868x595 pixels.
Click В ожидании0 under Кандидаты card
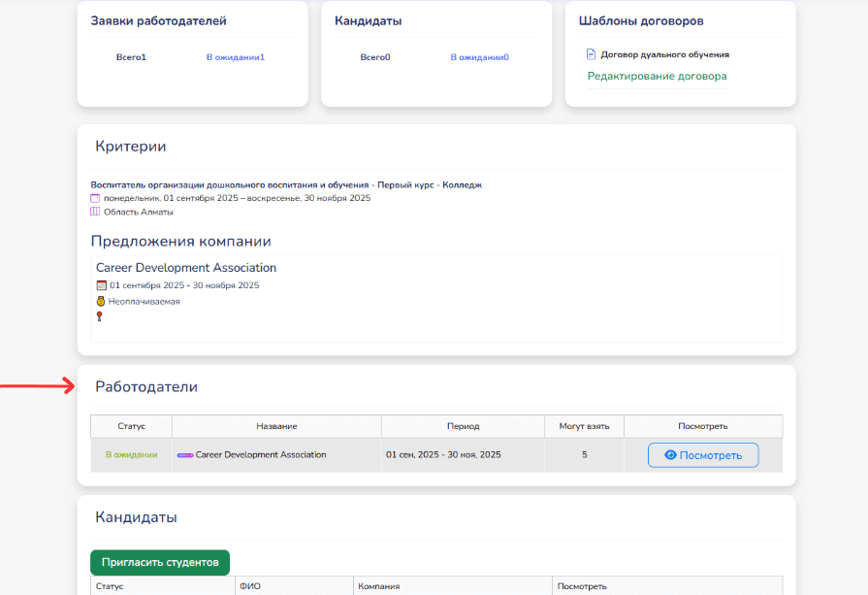(479, 57)
